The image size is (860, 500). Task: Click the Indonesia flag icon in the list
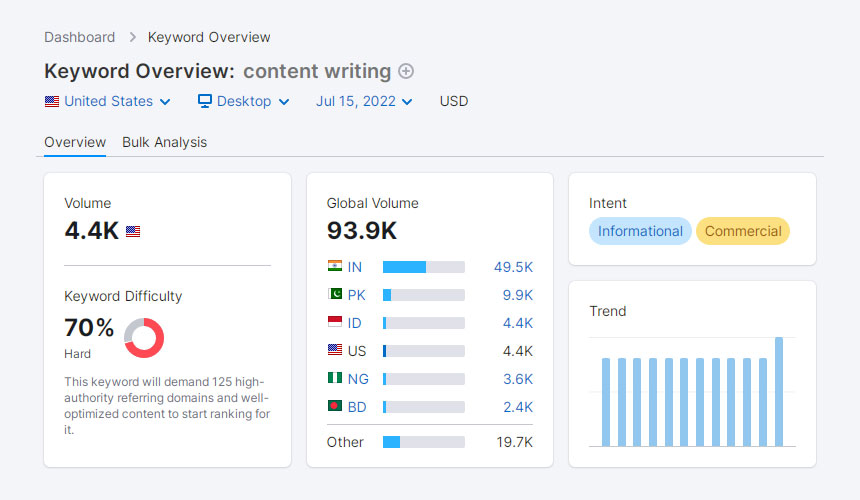point(335,323)
